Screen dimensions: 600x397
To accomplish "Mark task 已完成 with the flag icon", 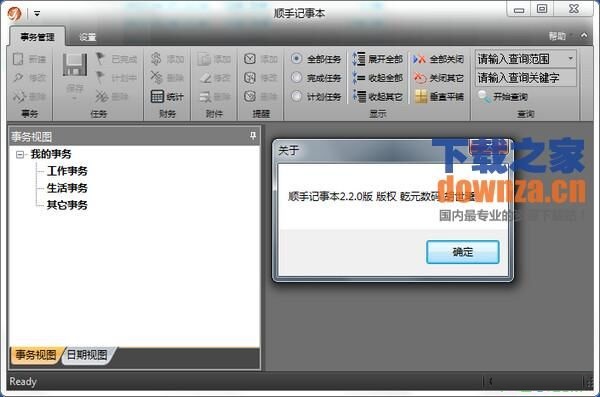I will (x=100, y=59).
